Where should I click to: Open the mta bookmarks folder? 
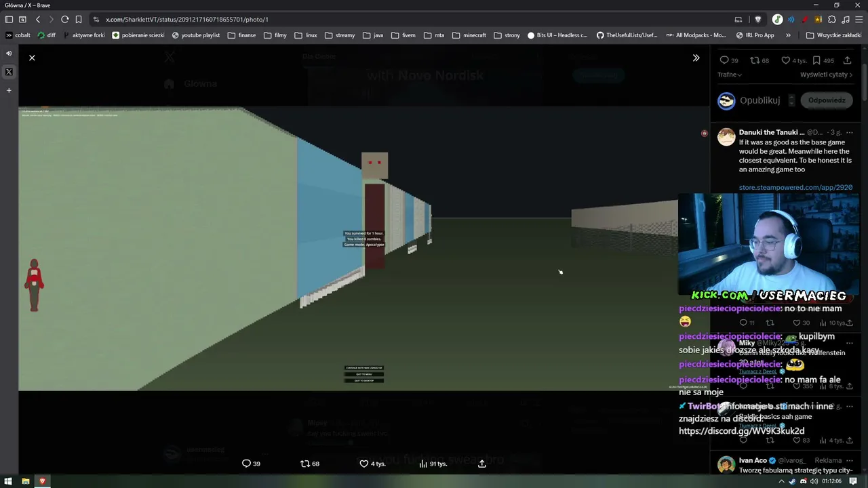point(434,35)
